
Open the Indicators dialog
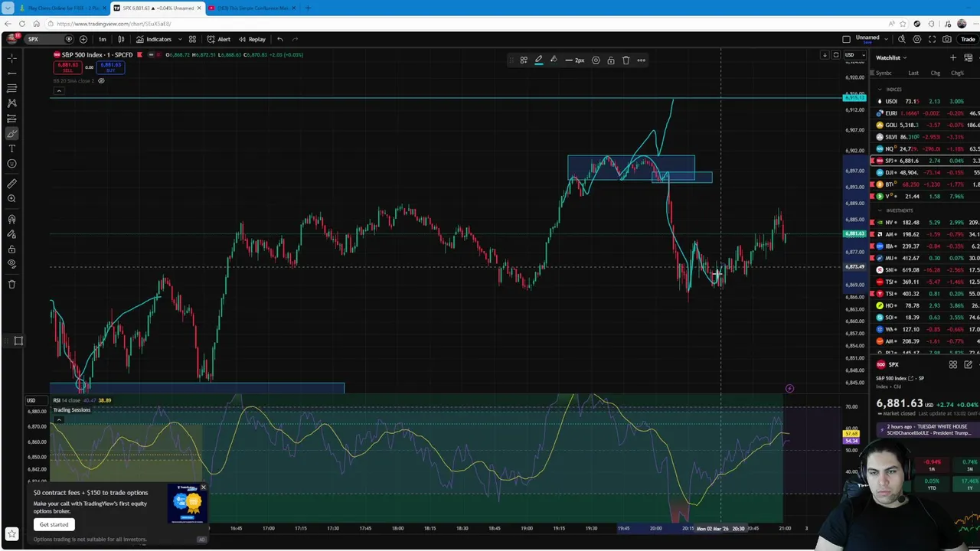tap(154, 39)
